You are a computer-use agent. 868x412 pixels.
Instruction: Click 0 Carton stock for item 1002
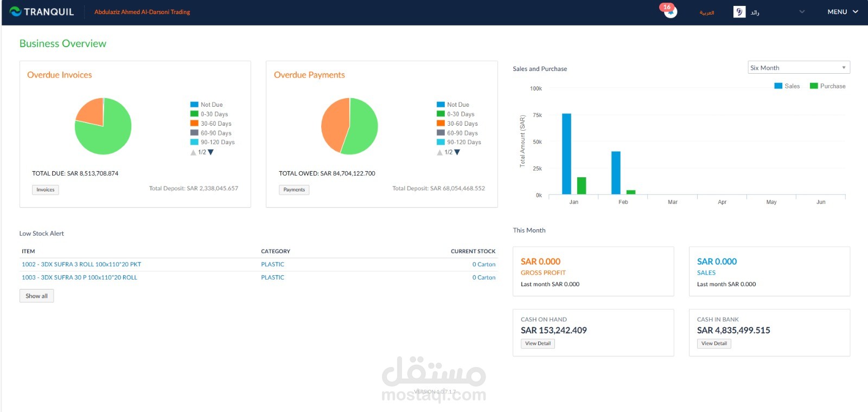(x=484, y=265)
